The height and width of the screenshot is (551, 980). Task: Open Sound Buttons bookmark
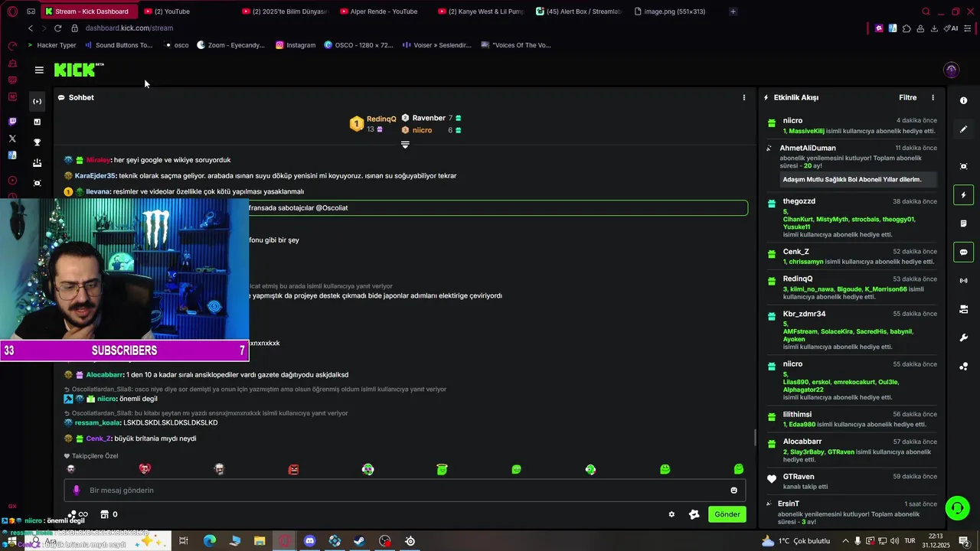(119, 45)
